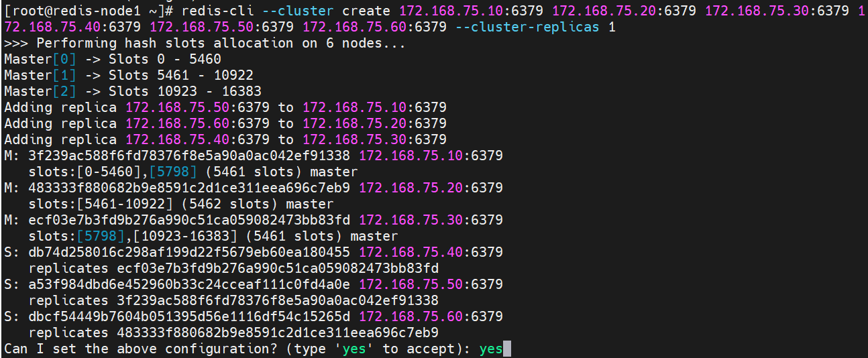Click node ID dbcf54449b76… on its S: line
The width and height of the screenshot is (868, 358).
190,316
